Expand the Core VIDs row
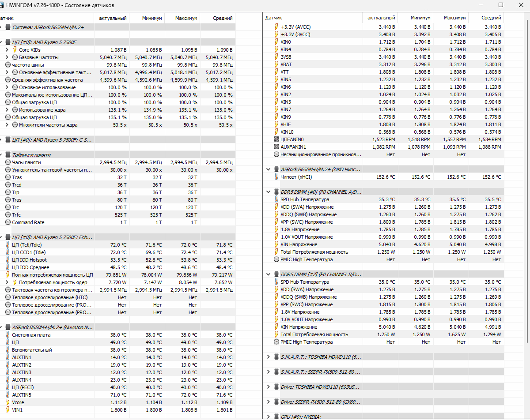This screenshot has width=530, height=420. click(7, 50)
